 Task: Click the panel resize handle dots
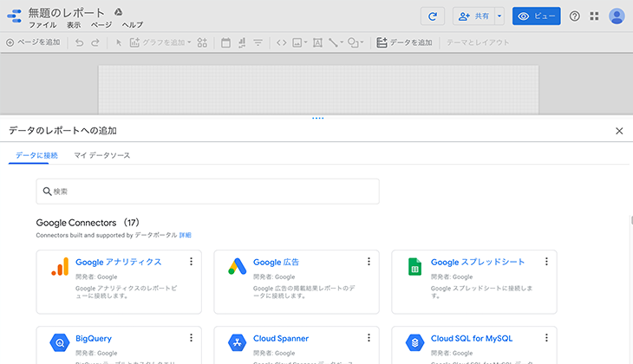tap(317, 118)
